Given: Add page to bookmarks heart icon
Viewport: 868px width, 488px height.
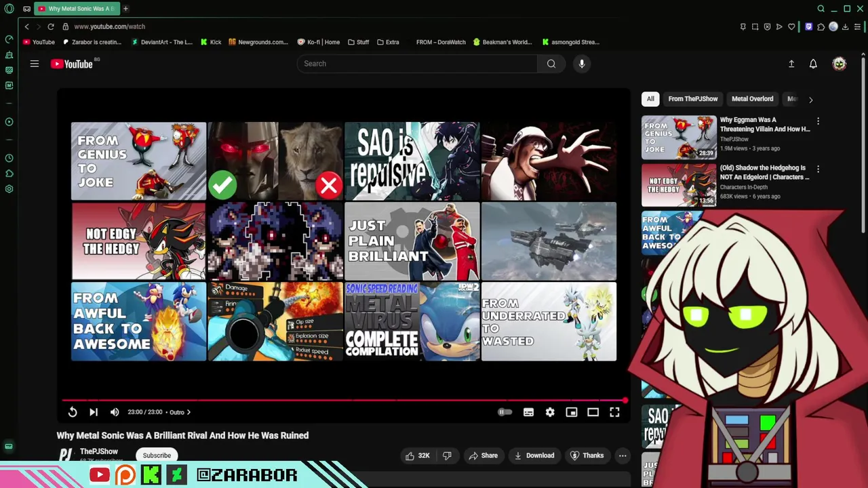Looking at the screenshot, I should (x=791, y=26).
